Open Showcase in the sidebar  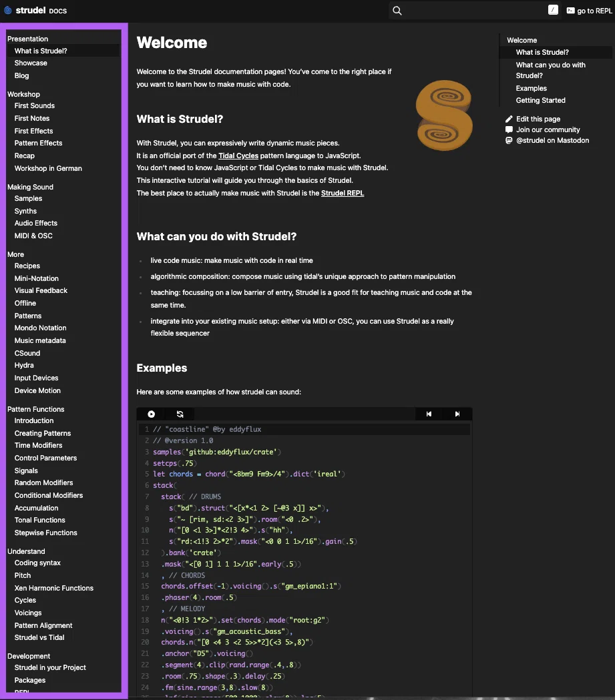(31, 63)
